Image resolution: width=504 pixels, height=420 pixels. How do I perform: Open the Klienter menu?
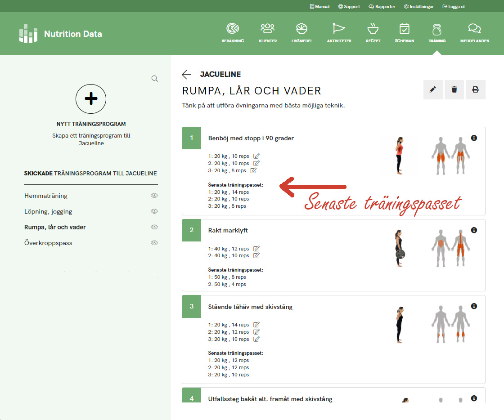pos(268,33)
